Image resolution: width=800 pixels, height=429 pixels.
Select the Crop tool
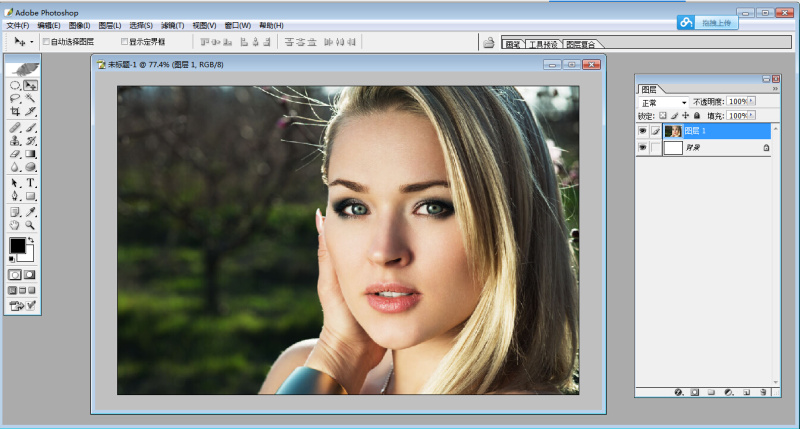point(15,111)
